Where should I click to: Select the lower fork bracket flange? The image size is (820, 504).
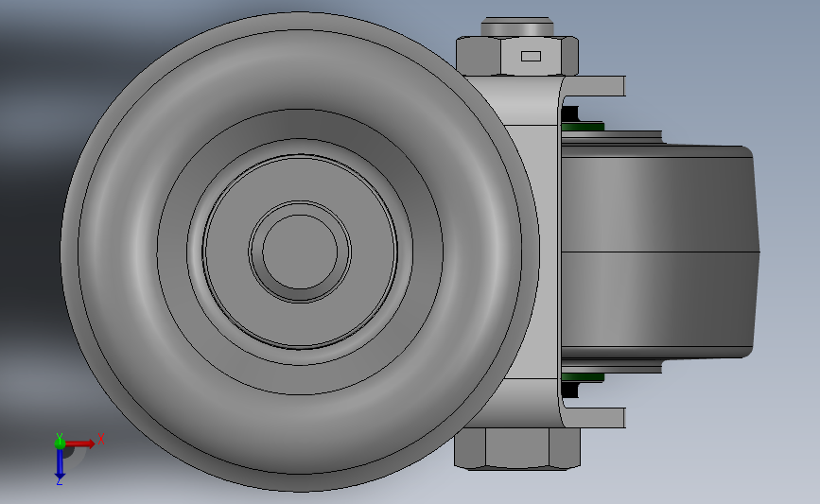pos(594,418)
